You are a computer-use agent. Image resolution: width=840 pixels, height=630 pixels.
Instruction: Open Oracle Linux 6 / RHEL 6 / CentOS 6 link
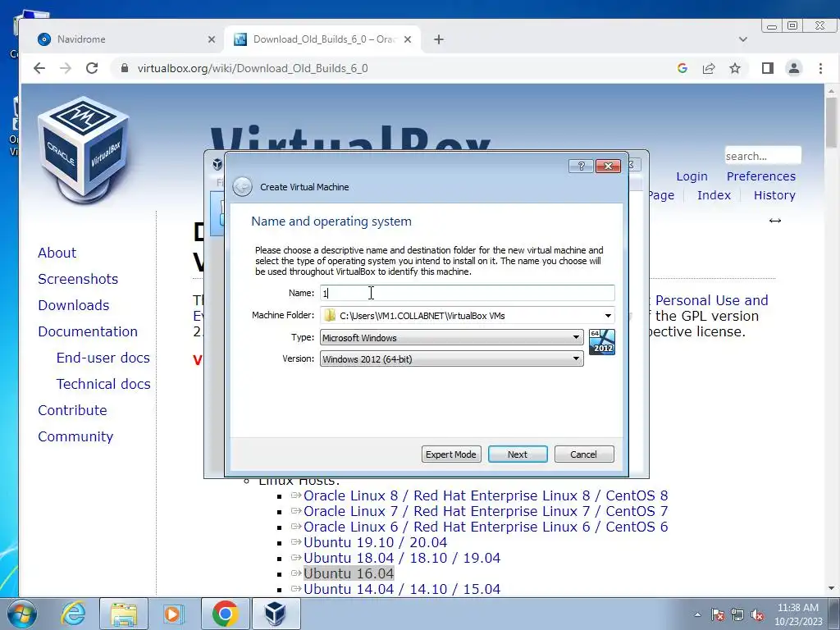coord(486,527)
